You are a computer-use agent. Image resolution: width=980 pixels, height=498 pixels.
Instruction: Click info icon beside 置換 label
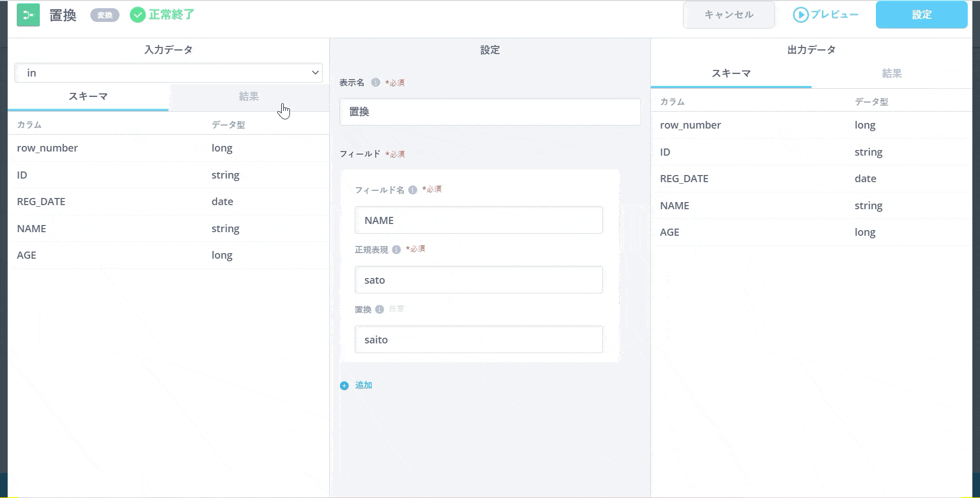(379, 309)
